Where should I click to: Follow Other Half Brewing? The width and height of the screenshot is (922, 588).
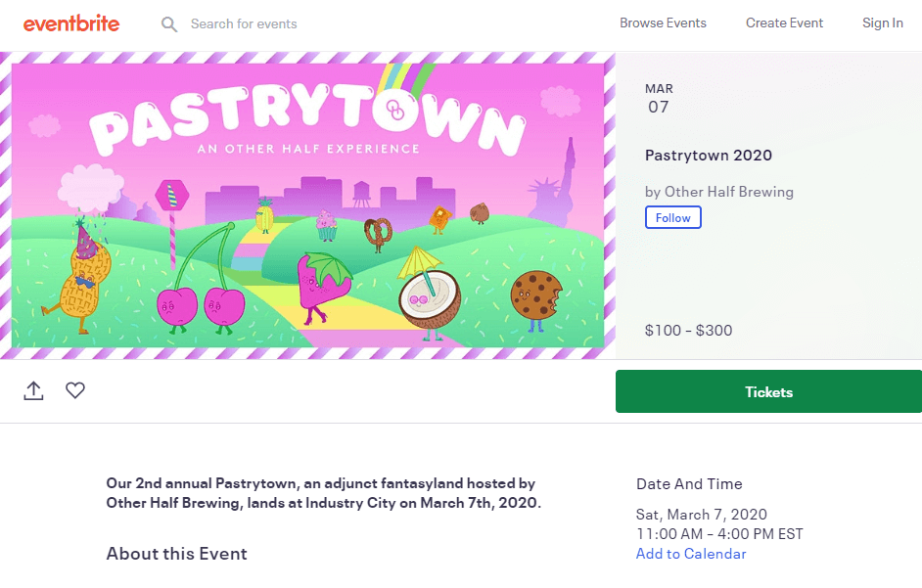pos(672,218)
